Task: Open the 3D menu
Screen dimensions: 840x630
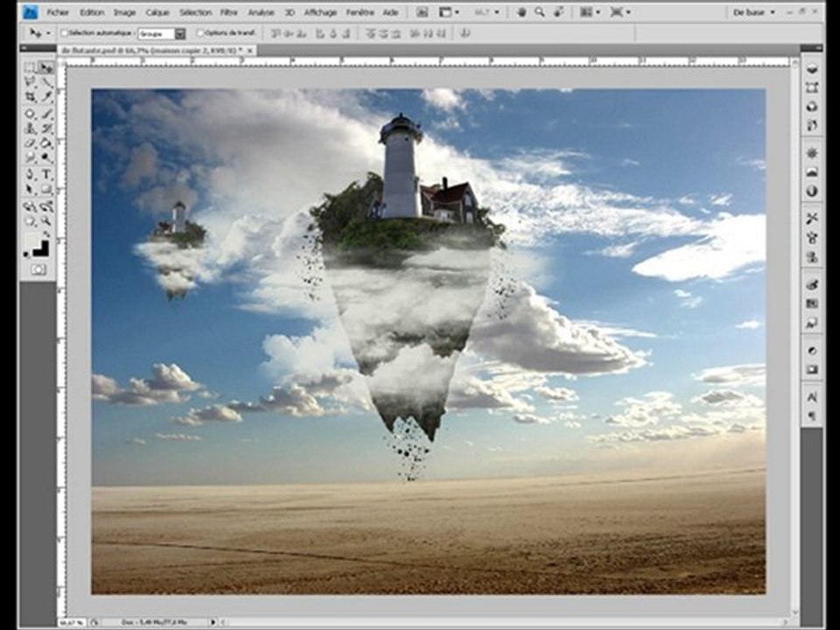Action: tap(290, 11)
